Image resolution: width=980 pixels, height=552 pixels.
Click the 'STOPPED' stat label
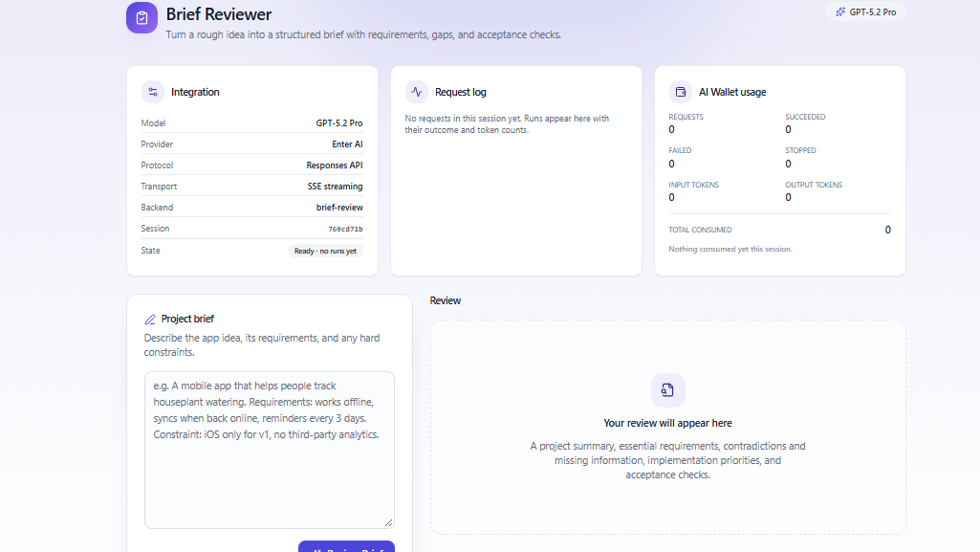tap(800, 150)
